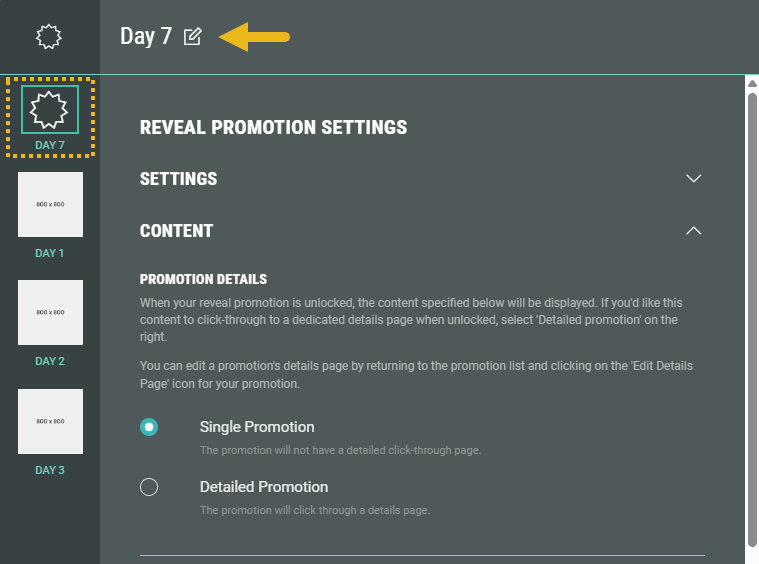Viewport: 759px width, 564px height.
Task: Click the starburst icon in top-left corner
Action: click(49, 37)
